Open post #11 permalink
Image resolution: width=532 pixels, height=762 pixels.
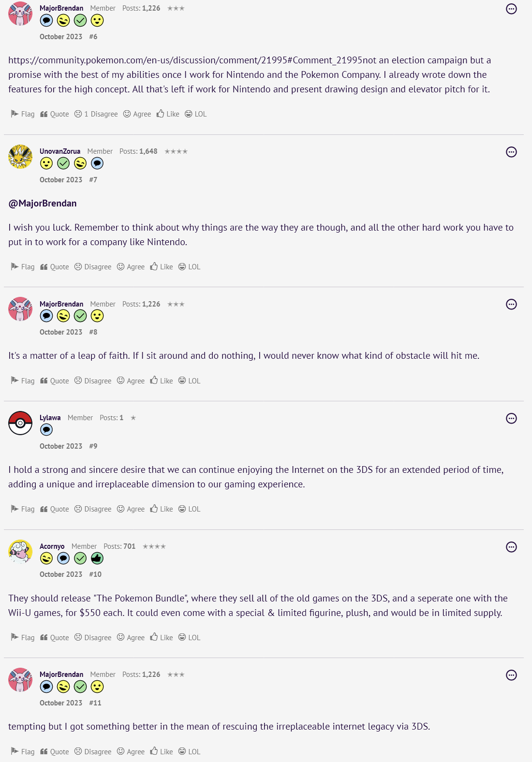pos(95,703)
